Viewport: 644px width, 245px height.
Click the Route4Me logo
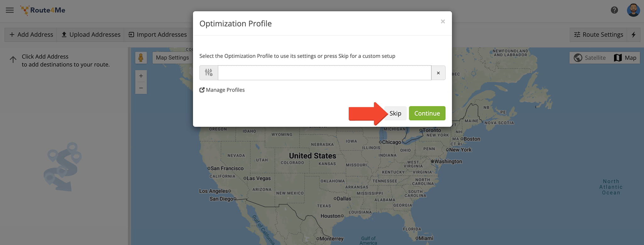click(x=43, y=10)
